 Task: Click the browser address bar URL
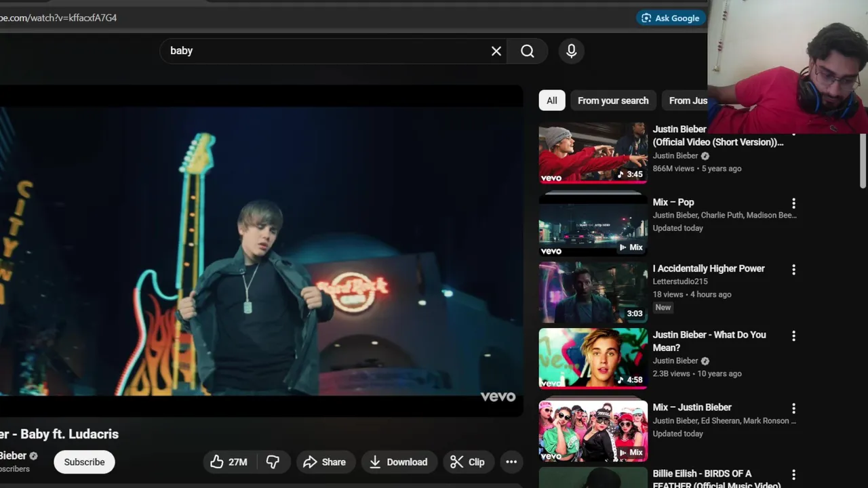pyautogui.click(x=58, y=18)
